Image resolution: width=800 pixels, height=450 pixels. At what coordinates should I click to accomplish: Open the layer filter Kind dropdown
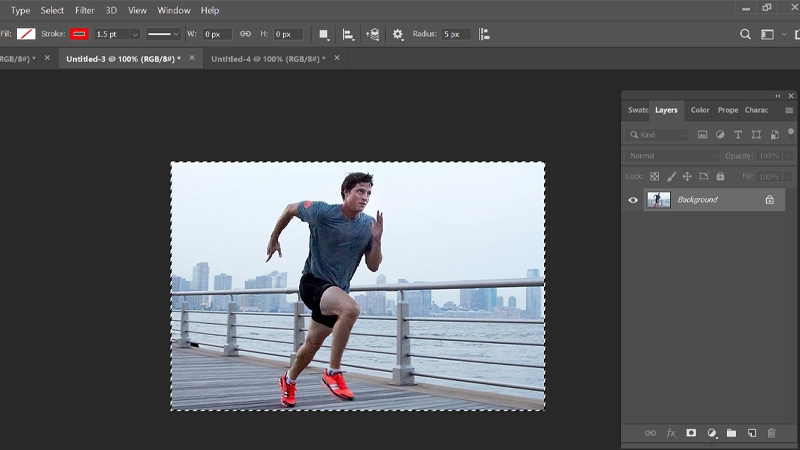click(657, 135)
